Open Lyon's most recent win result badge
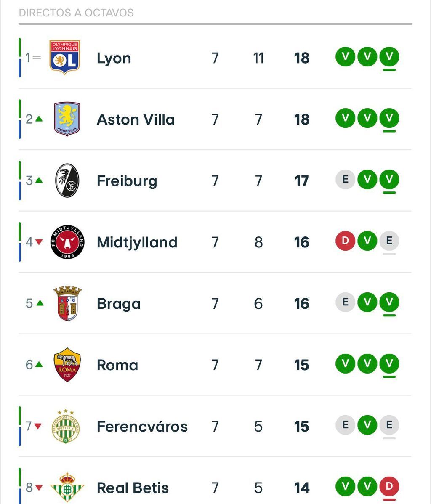This screenshot has height=504, width=431. click(x=389, y=58)
